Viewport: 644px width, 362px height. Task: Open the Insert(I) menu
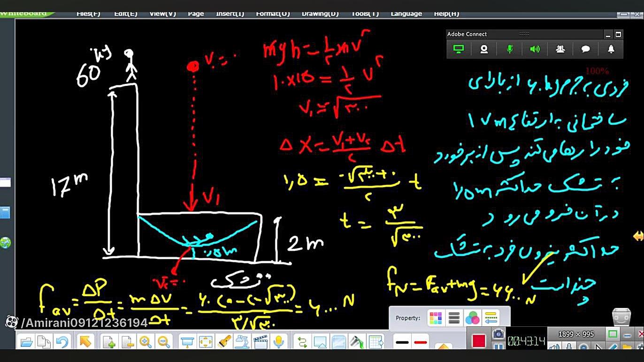(230, 14)
